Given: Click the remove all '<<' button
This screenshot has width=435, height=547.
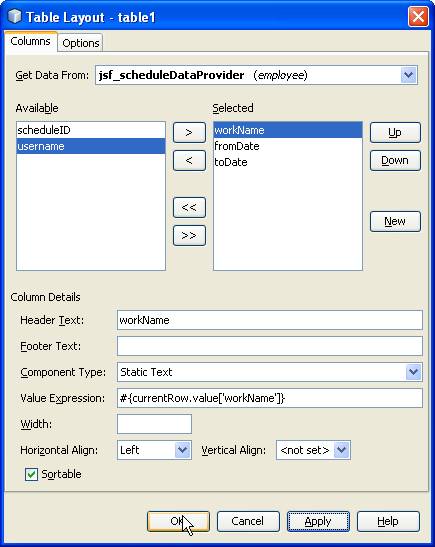Looking at the screenshot, I should [189, 208].
